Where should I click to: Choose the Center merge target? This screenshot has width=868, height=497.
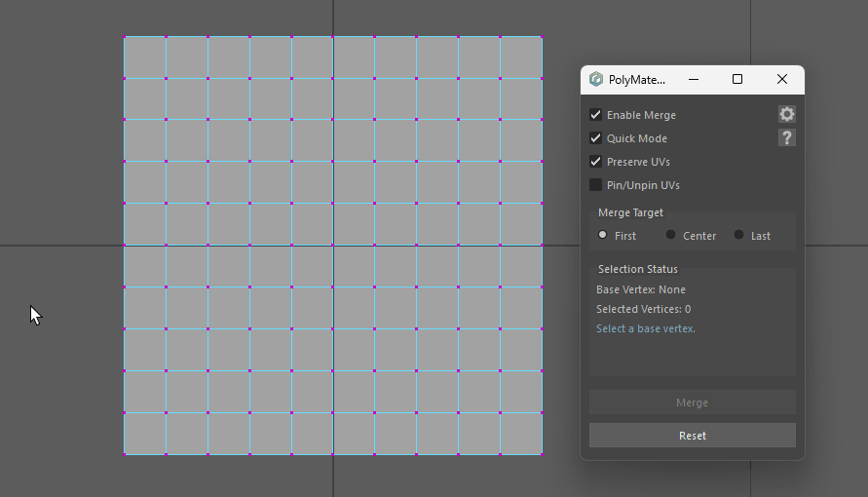(x=671, y=235)
